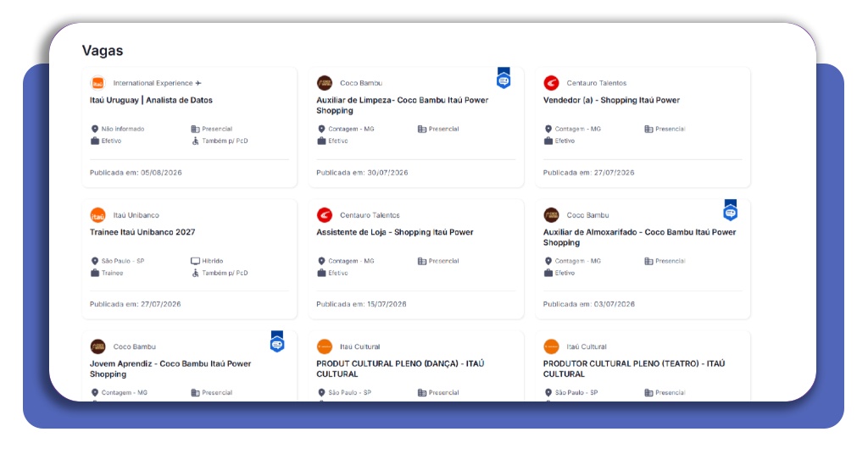Click International Experience company name
The image size is (868, 454).
(x=153, y=84)
